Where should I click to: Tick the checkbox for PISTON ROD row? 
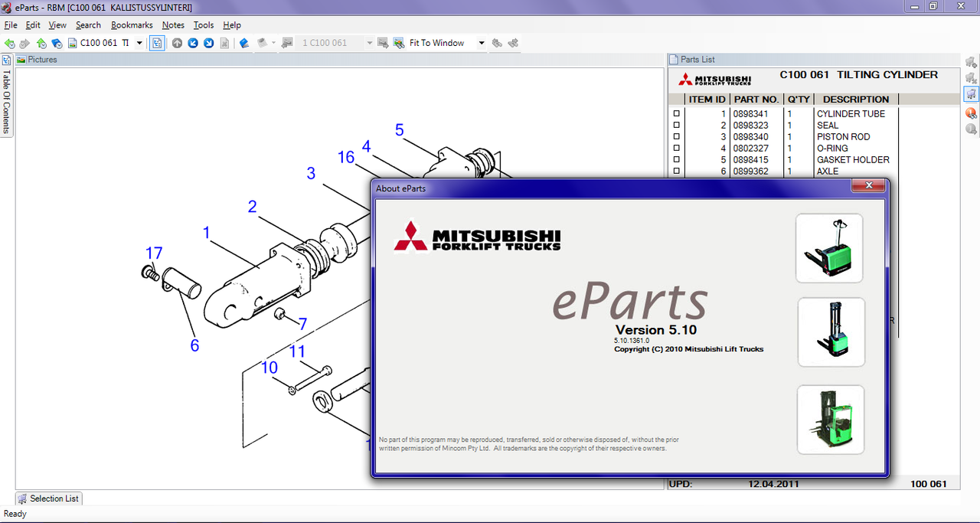pos(676,137)
